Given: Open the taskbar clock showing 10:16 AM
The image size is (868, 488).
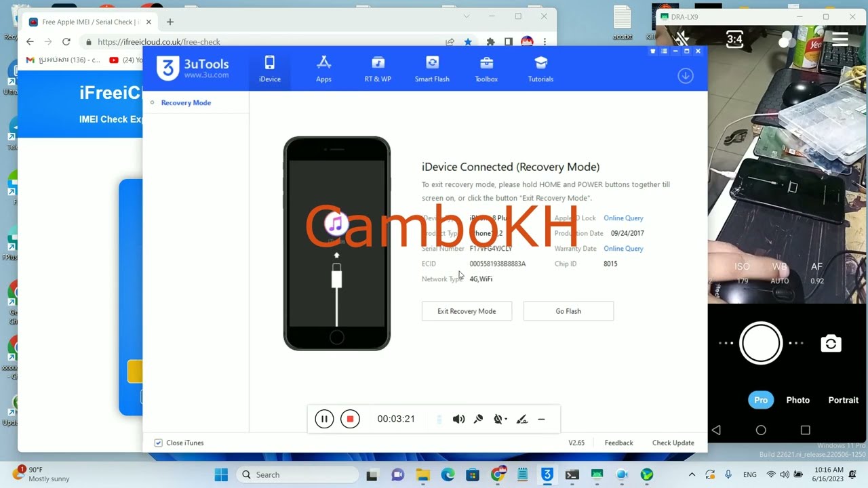Looking at the screenshot, I should pos(829,474).
